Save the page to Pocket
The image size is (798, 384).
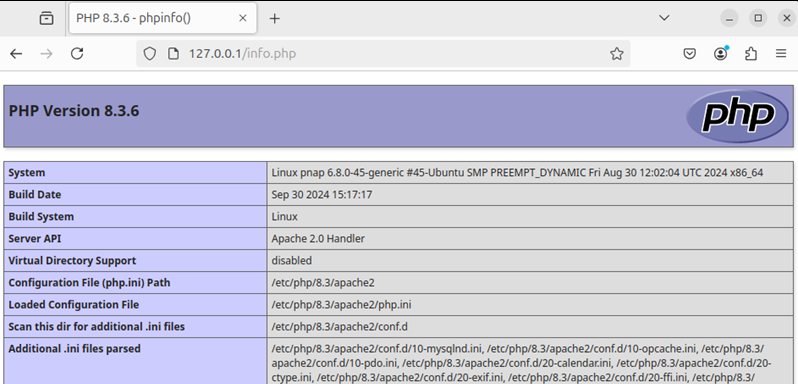[x=690, y=53]
